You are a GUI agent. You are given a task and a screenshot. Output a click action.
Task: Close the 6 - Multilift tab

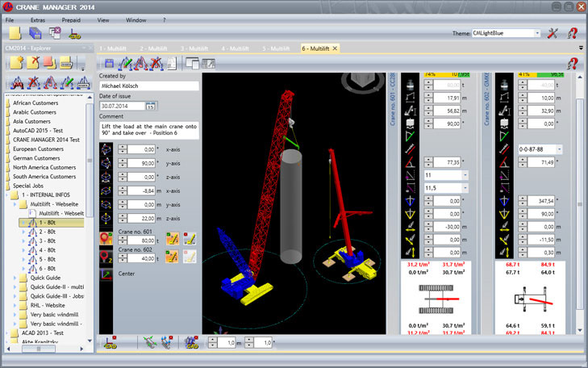(x=335, y=48)
